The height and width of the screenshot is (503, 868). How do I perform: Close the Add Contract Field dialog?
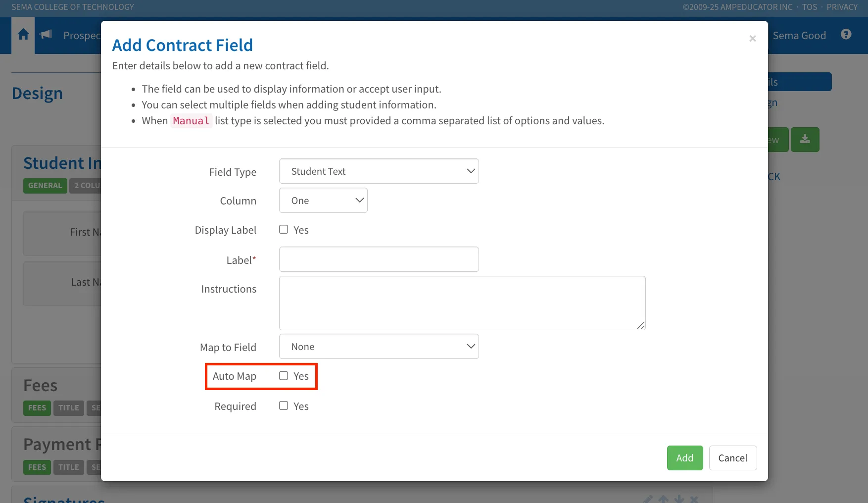(x=753, y=39)
